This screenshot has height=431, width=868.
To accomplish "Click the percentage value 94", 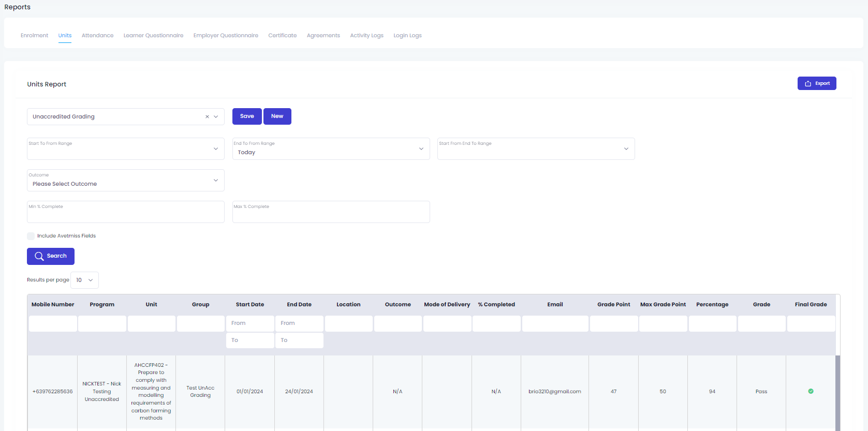I will pos(712,392).
